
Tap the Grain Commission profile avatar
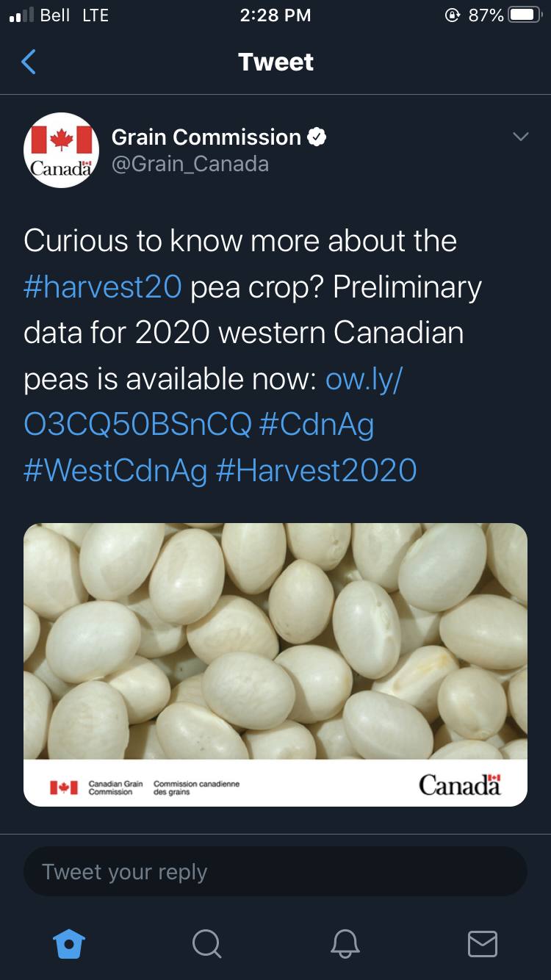point(62,150)
